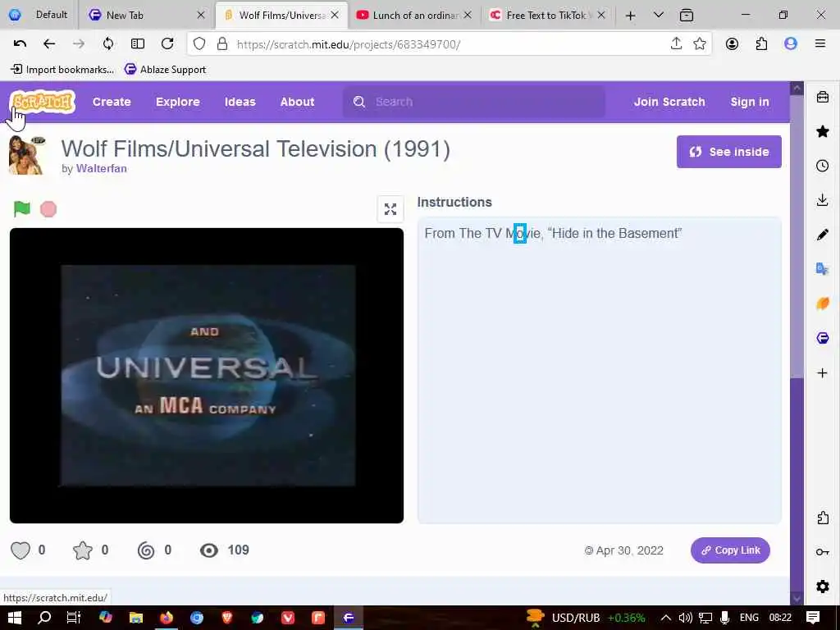Click the See inside button
Image resolution: width=840 pixels, height=630 pixels.
click(729, 152)
